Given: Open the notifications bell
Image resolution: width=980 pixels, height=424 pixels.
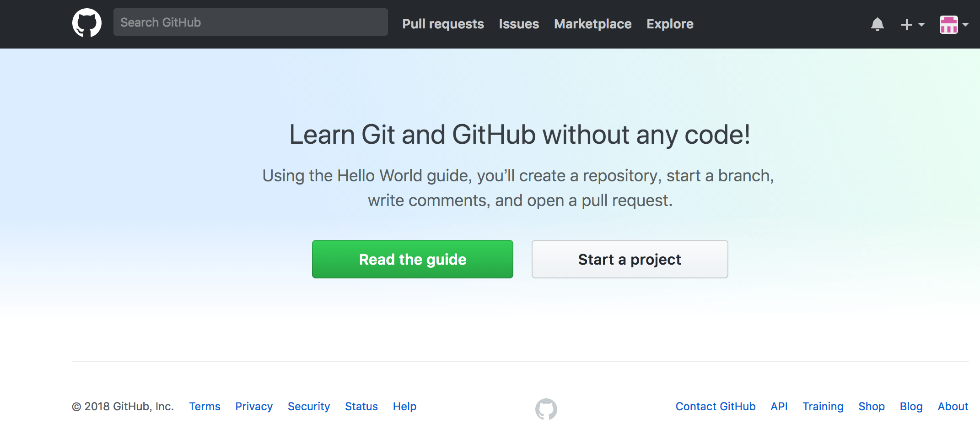Looking at the screenshot, I should (x=878, y=24).
